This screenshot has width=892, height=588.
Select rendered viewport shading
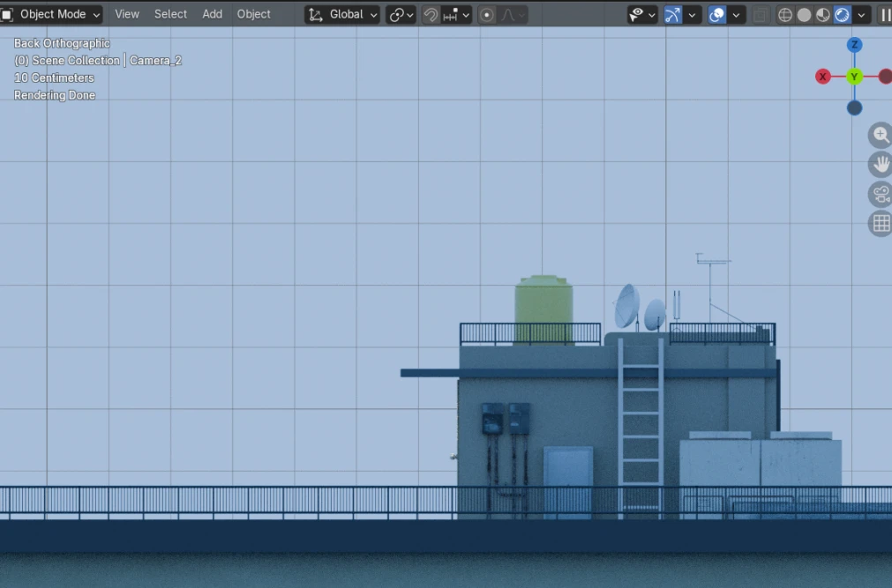(842, 15)
